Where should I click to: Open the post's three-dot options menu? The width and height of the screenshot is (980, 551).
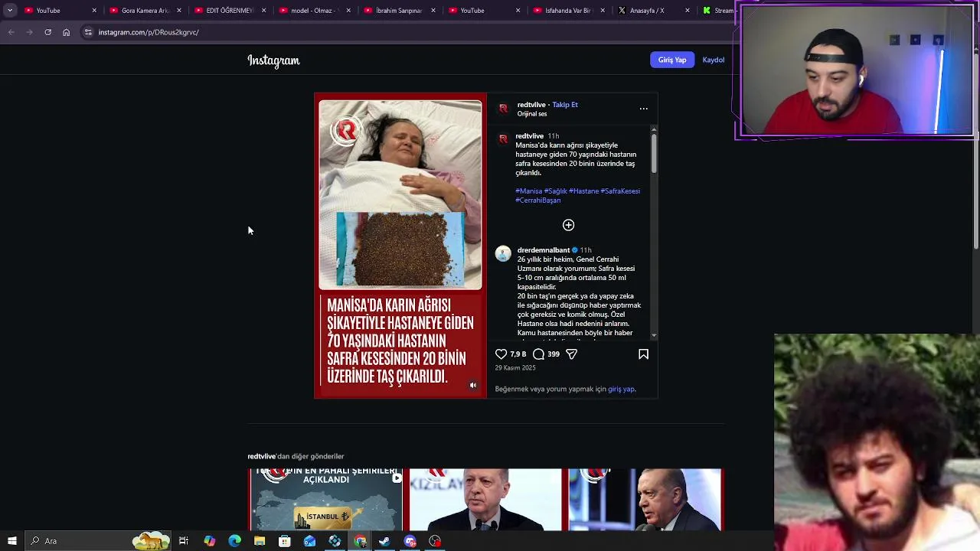point(643,109)
